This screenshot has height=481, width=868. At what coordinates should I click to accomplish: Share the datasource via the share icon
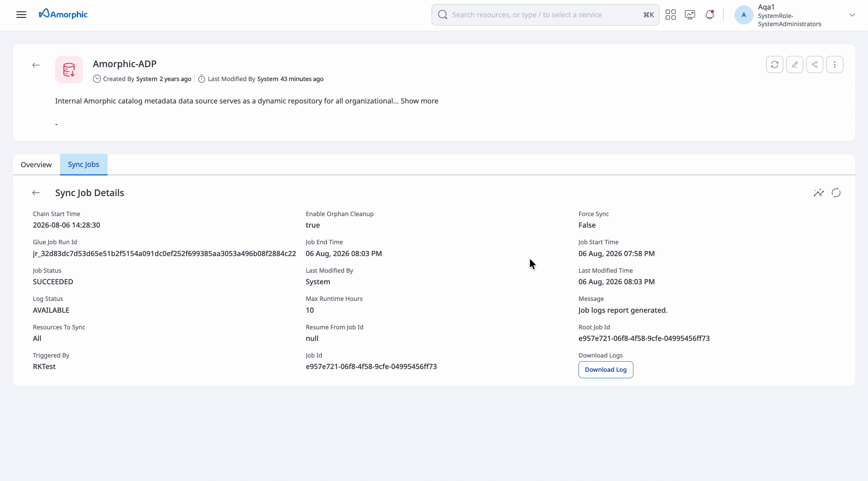coord(815,64)
